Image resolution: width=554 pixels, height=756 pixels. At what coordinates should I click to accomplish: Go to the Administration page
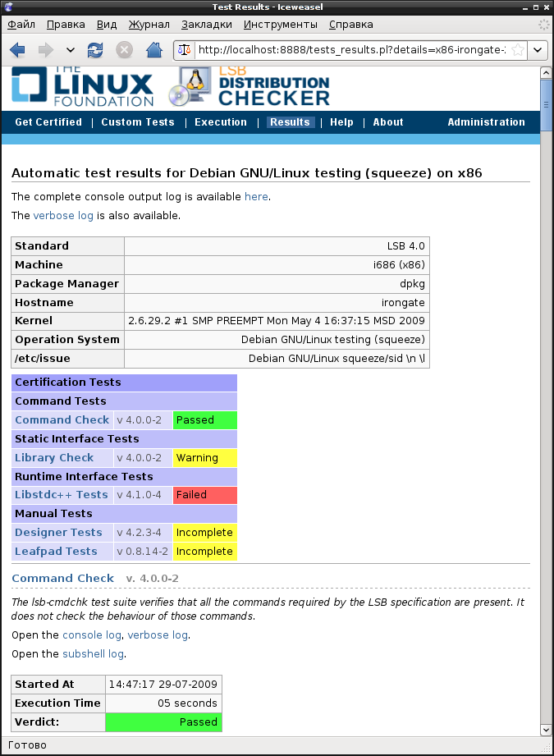pos(486,122)
